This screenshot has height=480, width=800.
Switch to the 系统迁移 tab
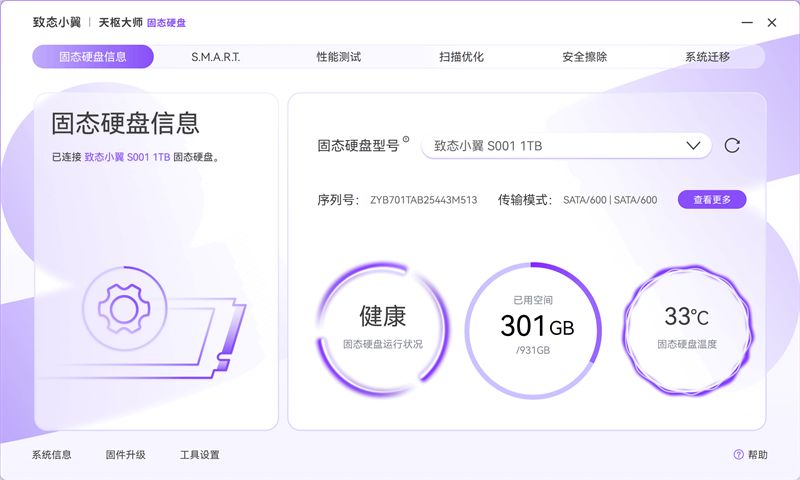pos(708,57)
